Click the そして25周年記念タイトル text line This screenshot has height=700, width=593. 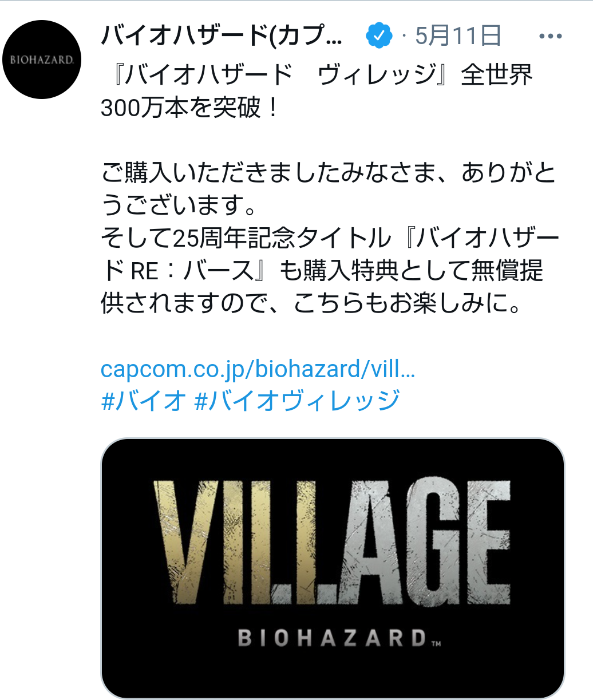click(330, 238)
